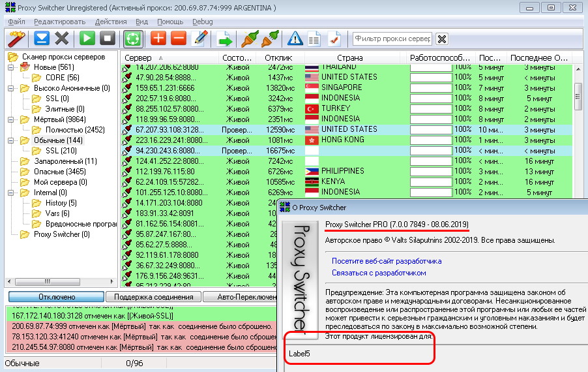Click the blue download proxy list icon
The image size is (588, 372).
tap(42, 39)
